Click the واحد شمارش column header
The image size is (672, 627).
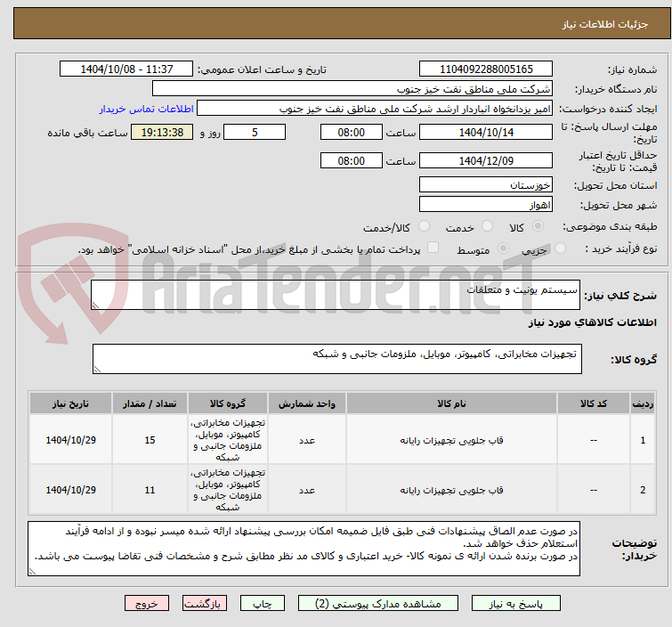[307, 403]
